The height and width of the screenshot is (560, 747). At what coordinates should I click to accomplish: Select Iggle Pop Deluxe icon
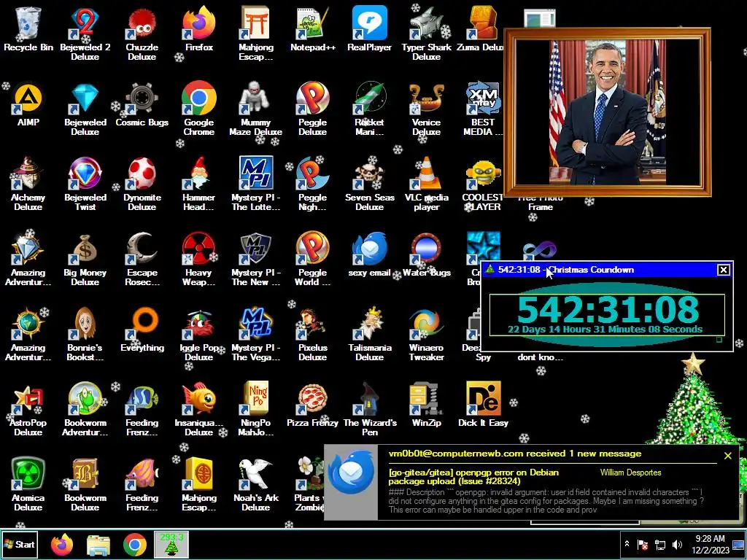pos(198,334)
